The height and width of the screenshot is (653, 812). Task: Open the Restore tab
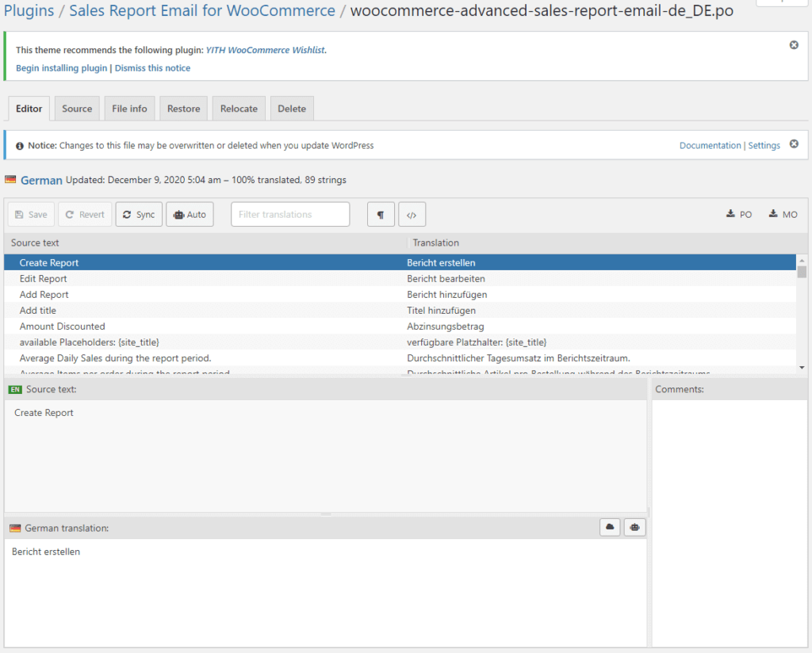(x=183, y=108)
